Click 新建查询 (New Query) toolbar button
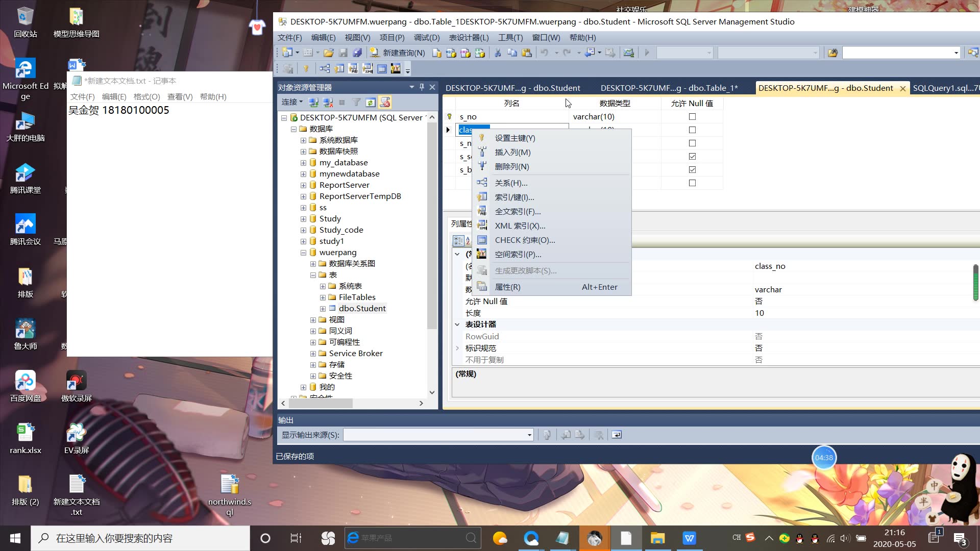980x551 pixels. (402, 53)
